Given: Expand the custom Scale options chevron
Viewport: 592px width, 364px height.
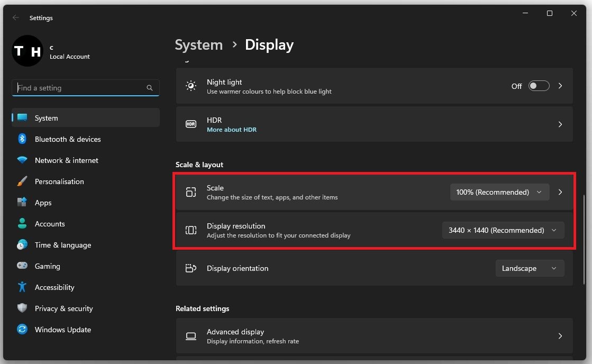Looking at the screenshot, I should point(560,192).
